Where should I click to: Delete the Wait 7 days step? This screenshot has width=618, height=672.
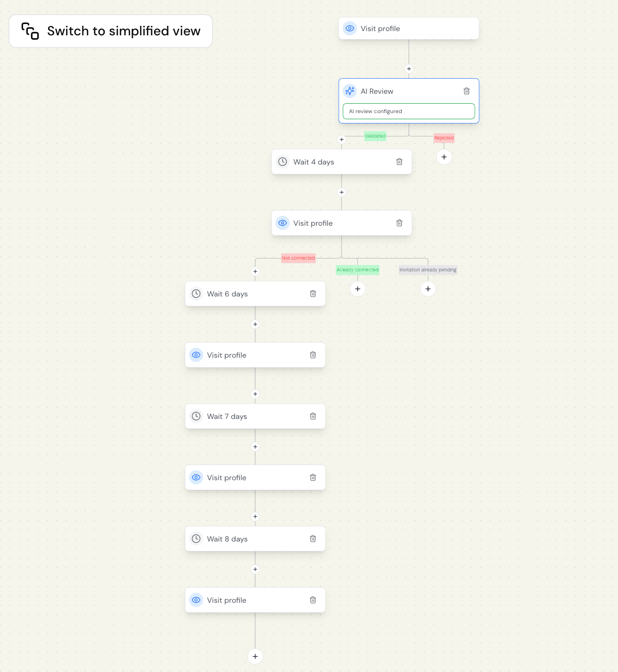(x=313, y=416)
